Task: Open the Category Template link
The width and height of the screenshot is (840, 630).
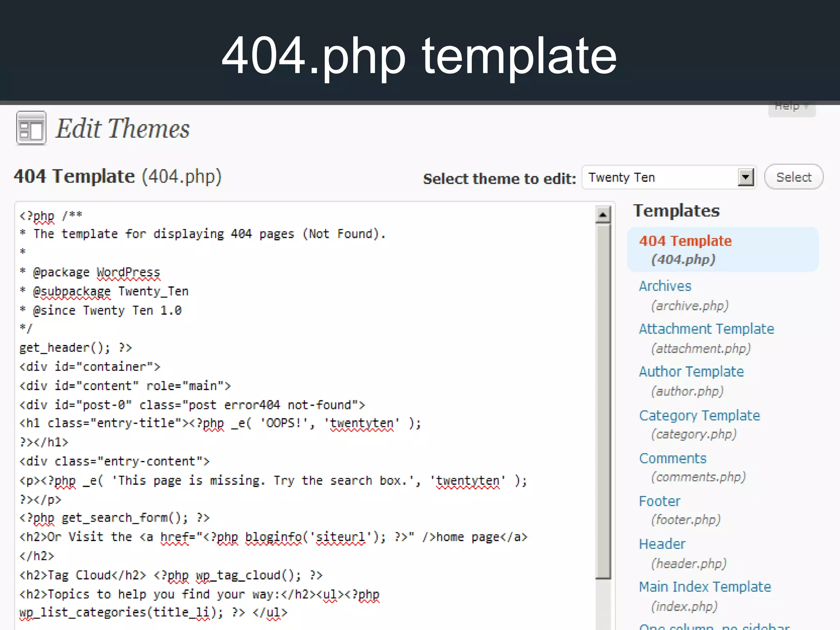Action: pyautogui.click(x=699, y=415)
